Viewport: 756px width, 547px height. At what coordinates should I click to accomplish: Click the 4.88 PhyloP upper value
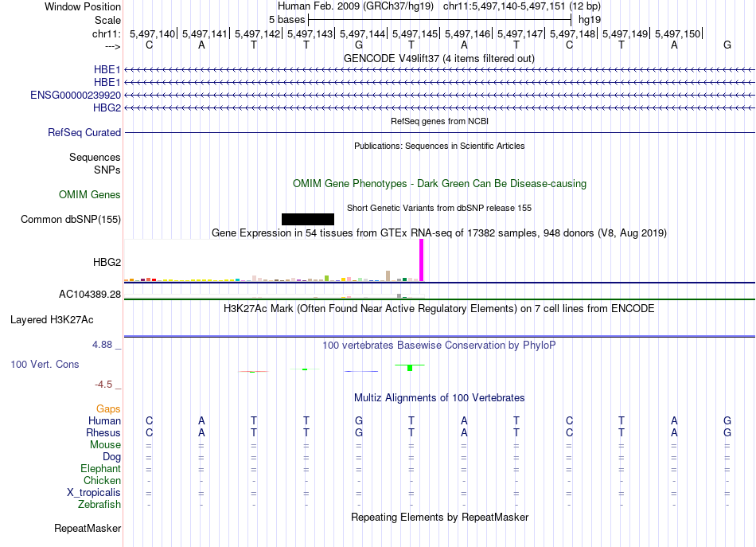tap(102, 345)
